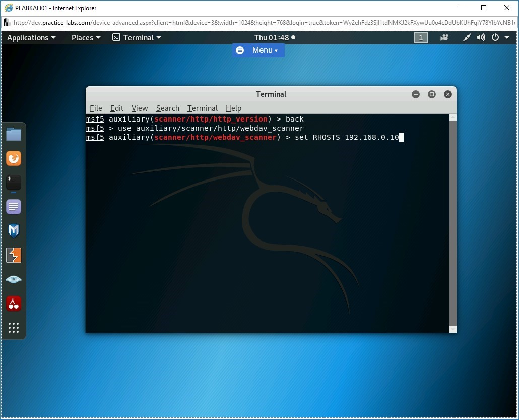Open CherryTree from the dock
The image size is (519, 420).
coord(13,304)
